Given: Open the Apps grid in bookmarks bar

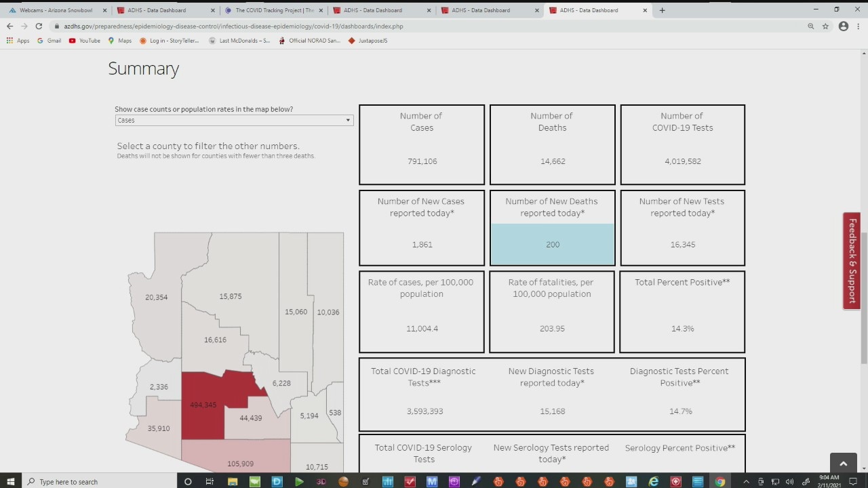Looking at the screenshot, I should click(x=18, y=41).
